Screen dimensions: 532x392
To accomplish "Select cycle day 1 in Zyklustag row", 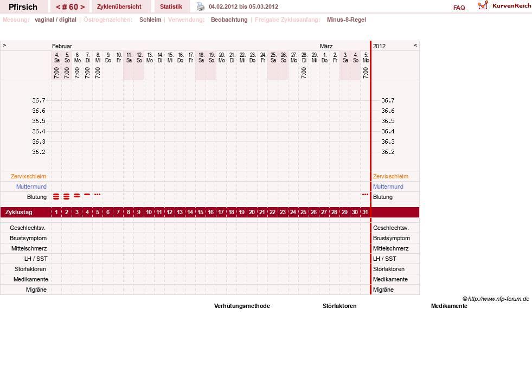I will click(56, 213).
